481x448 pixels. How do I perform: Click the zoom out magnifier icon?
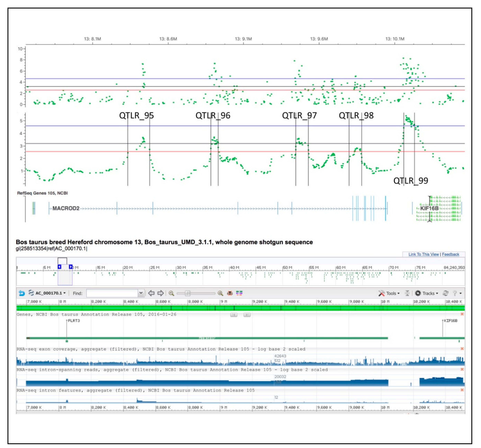pyautogui.click(x=171, y=293)
